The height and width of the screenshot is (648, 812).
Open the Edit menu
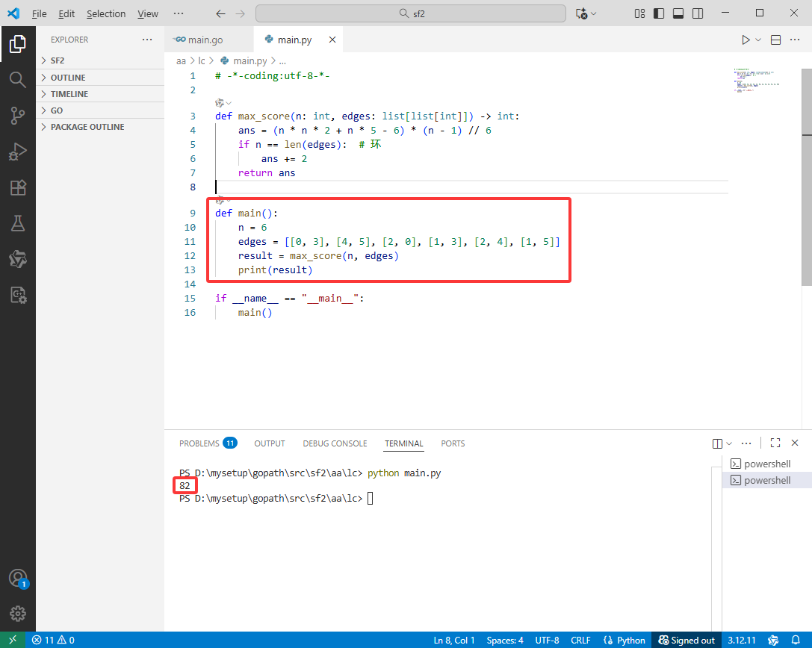(66, 13)
